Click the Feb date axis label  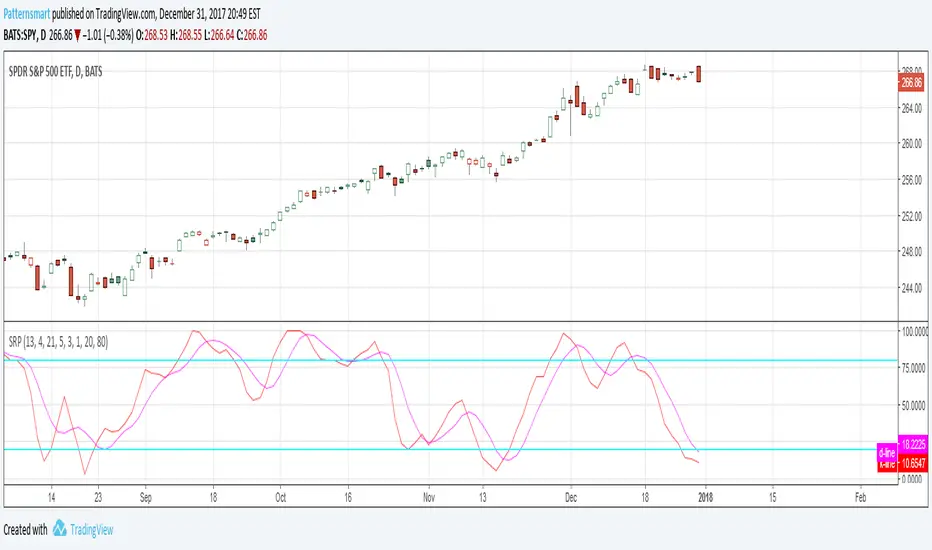click(x=860, y=498)
